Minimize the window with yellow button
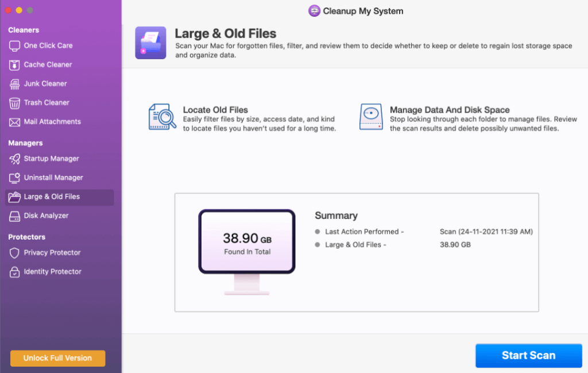 [19, 10]
